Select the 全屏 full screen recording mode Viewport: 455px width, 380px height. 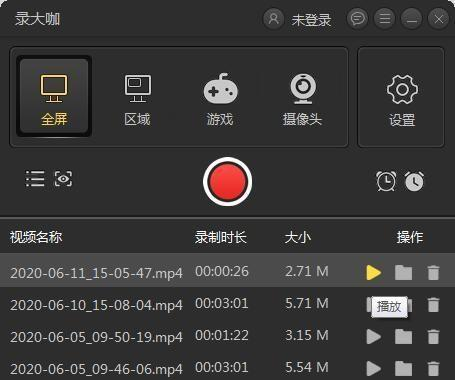(54, 96)
